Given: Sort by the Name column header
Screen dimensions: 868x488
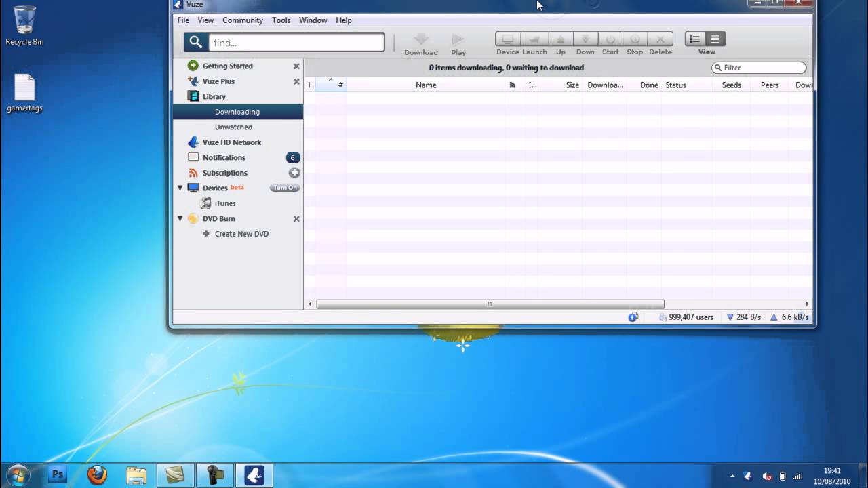Looking at the screenshot, I should click(426, 85).
